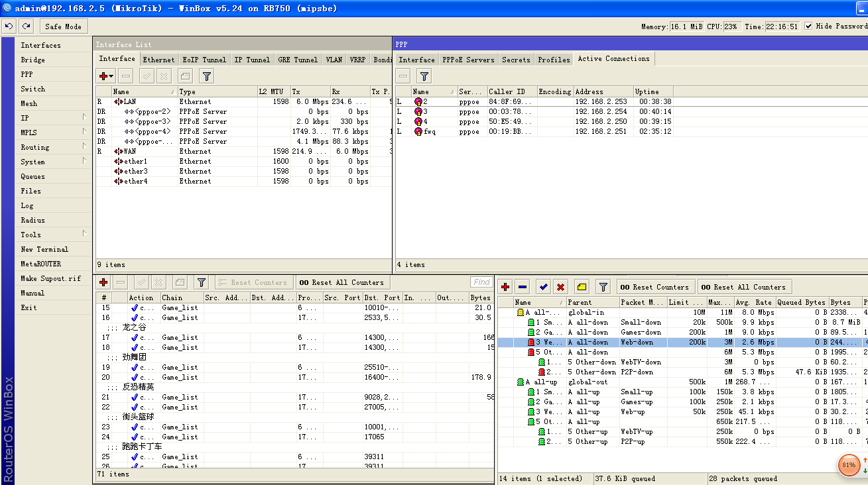This screenshot has width=868, height=485.
Task: Enable selected queue with blue checkmark
Action: (x=544, y=287)
